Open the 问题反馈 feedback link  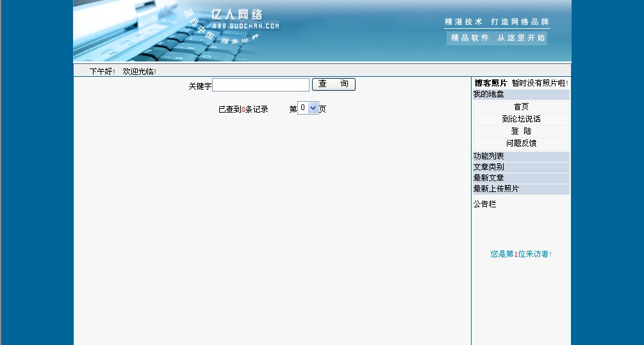pyautogui.click(x=521, y=143)
